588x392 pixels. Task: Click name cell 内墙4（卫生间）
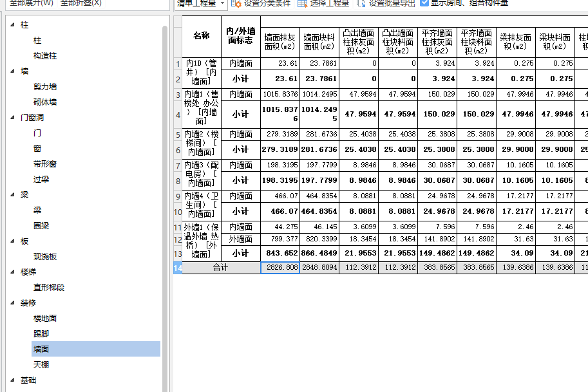[x=202, y=205]
